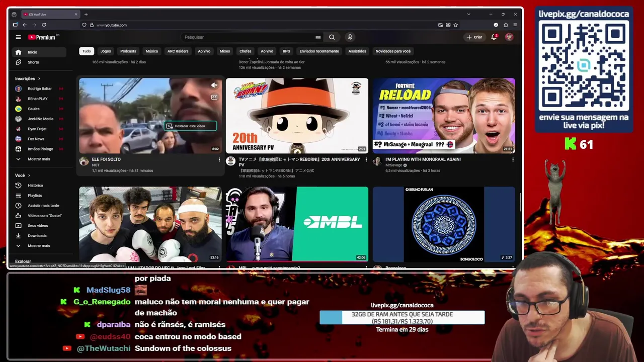Image resolution: width=644 pixels, height=362 pixels.
Task: Open the browser extensions puzzle icon
Action: [x=505, y=25]
